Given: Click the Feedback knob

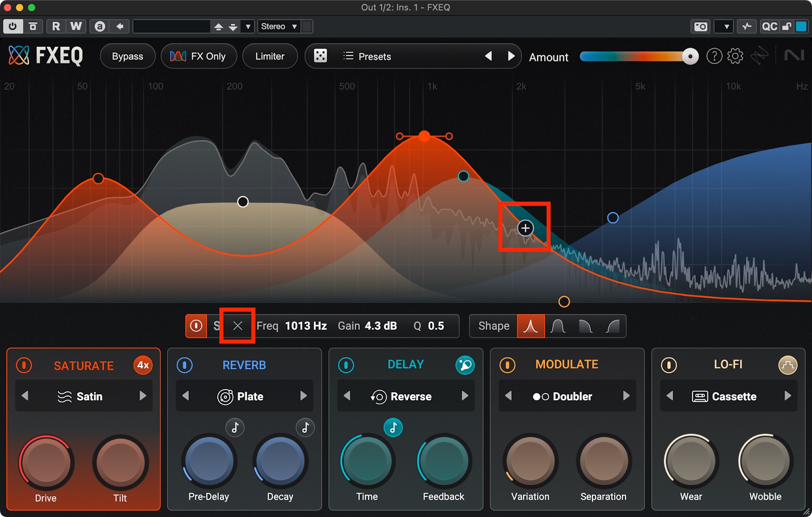Looking at the screenshot, I should tap(444, 461).
